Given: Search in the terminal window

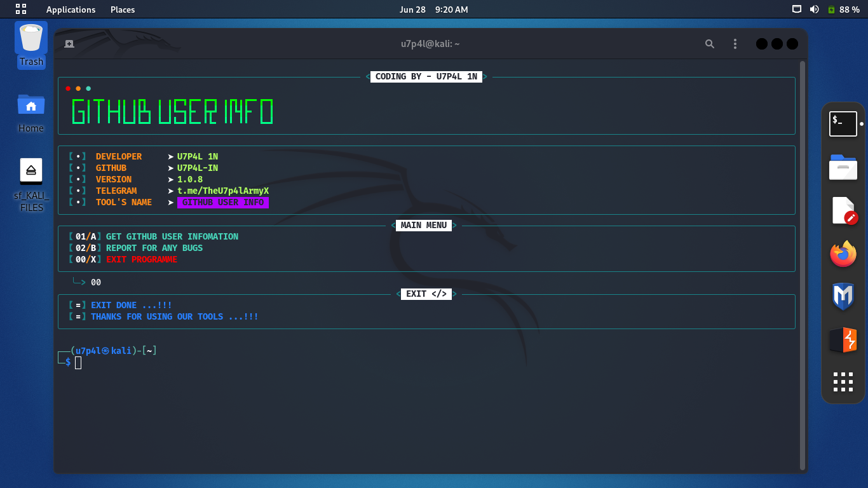Looking at the screenshot, I should point(710,44).
